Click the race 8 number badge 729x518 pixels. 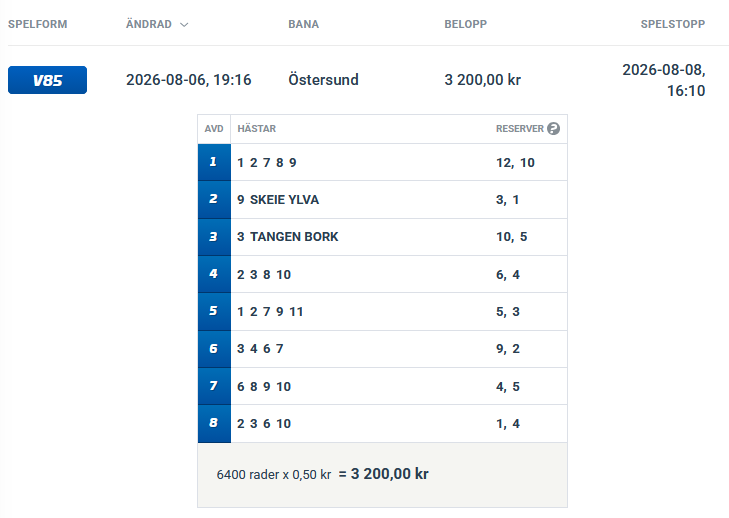click(x=214, y=424)
